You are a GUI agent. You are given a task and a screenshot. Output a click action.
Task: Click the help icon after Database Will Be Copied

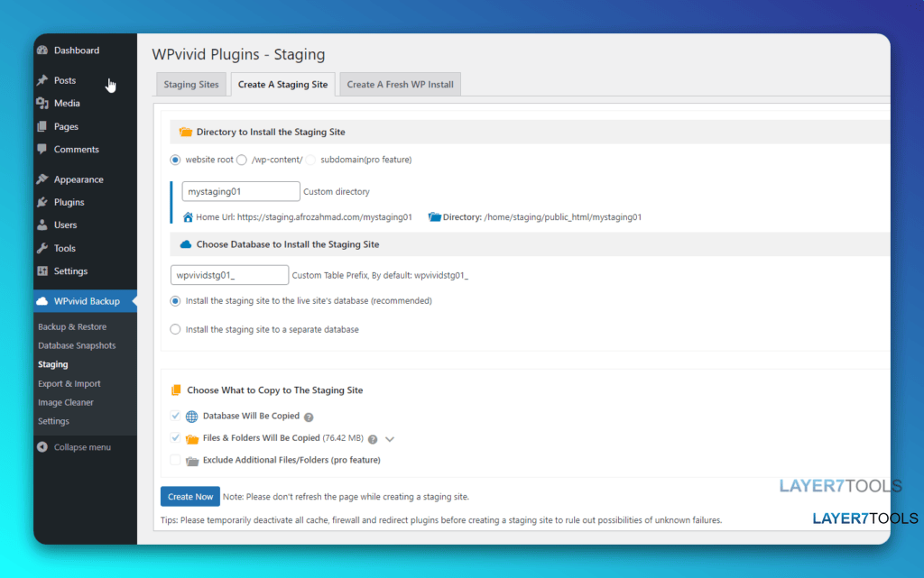309,417
